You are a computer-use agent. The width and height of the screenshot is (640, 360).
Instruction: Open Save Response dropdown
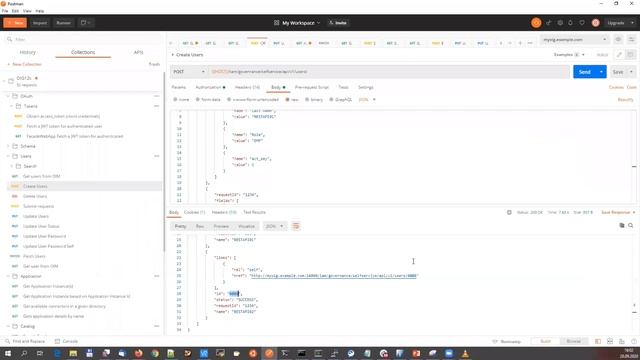coord(618,212)
